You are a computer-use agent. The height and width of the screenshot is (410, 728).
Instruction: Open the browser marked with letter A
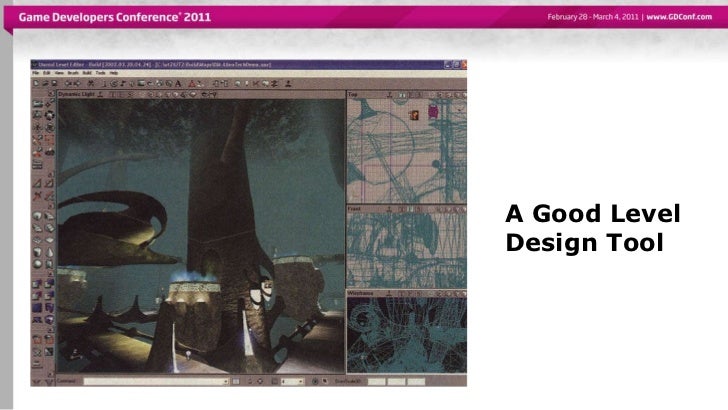click(178, 84)
